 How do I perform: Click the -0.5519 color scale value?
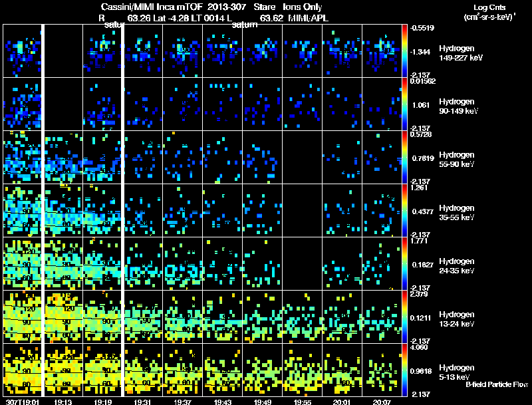(422, 28)
